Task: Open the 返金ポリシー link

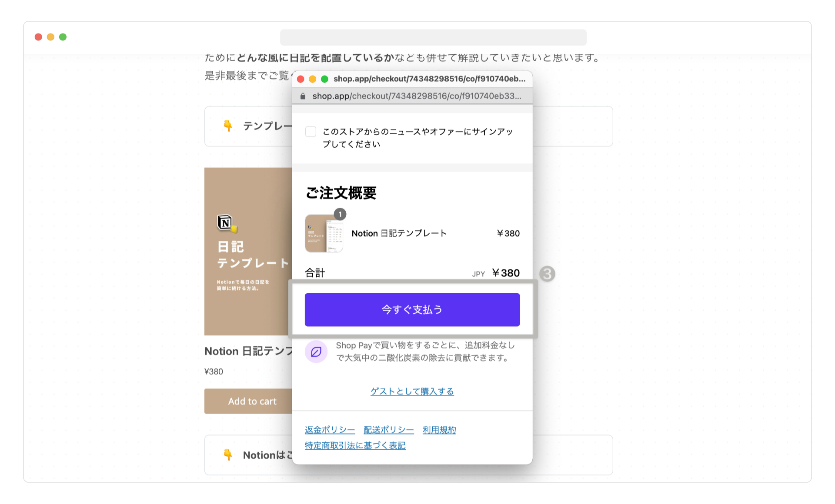Action: point(330,430)
